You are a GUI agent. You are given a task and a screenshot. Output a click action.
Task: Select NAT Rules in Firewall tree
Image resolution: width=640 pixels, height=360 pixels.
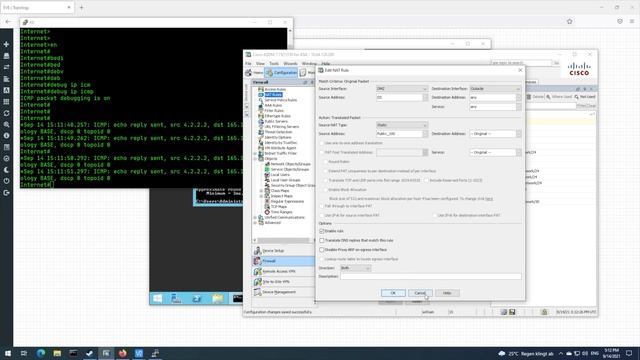click(273, 95)
